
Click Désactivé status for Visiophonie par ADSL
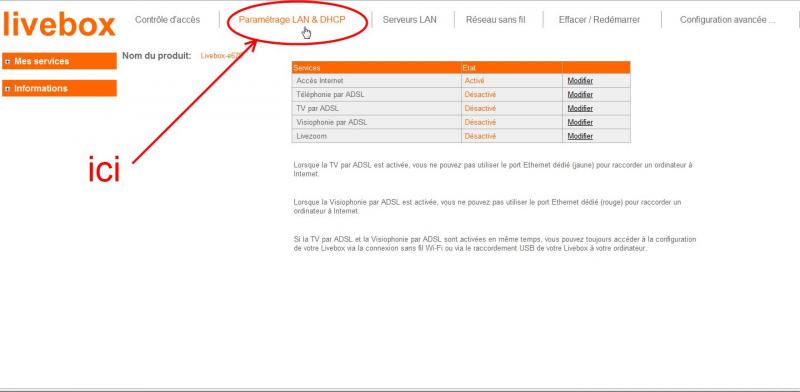click(x=480, y=122)
